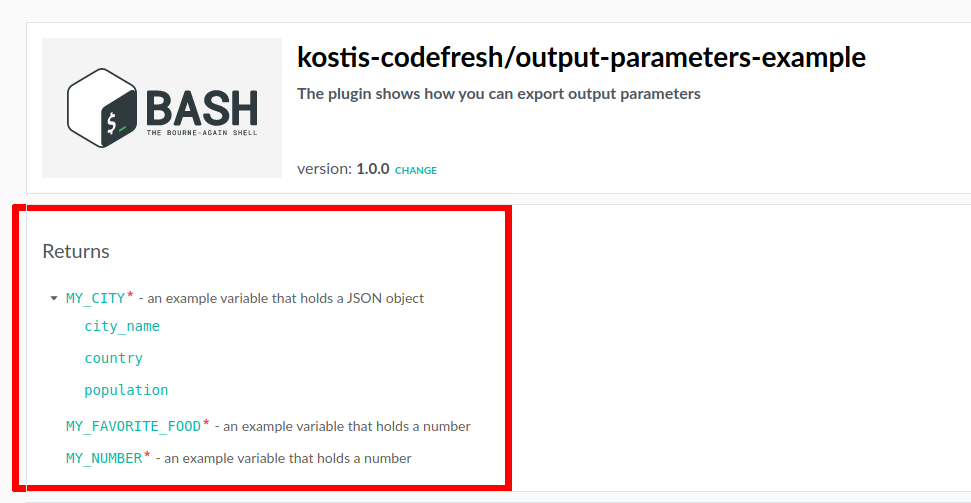The width and height of the screenshot is (971, 503).
Task: Select the country property
Action: [x=113, y=358]
